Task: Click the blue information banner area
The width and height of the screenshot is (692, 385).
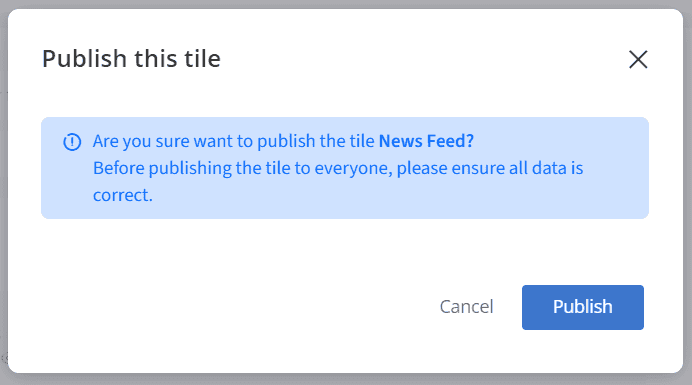Action: tap(345, 168)
